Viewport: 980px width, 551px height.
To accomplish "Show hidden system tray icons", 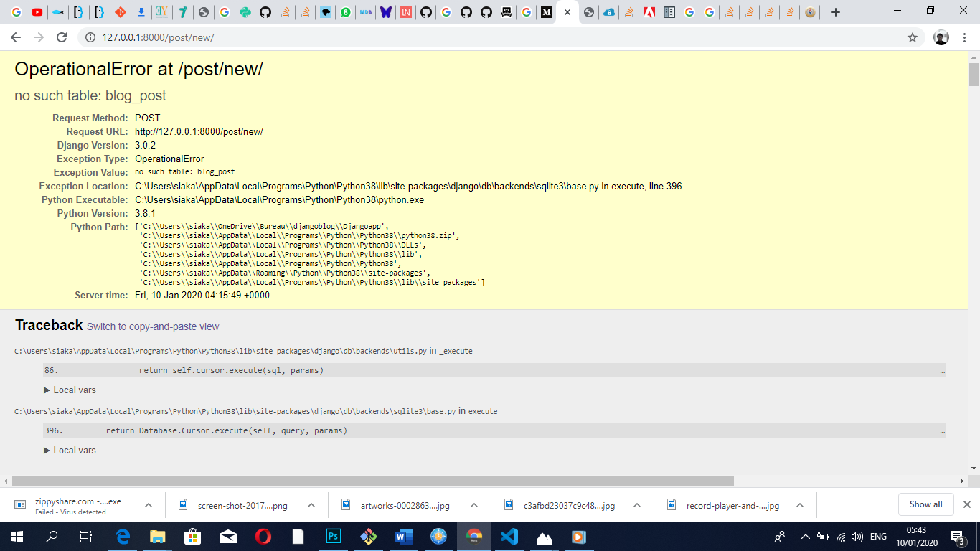I will point(805,536).
